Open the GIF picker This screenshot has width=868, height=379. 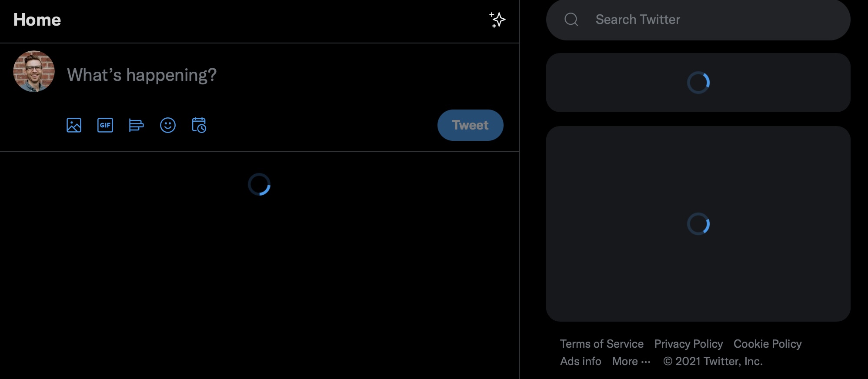click(105, 125)
